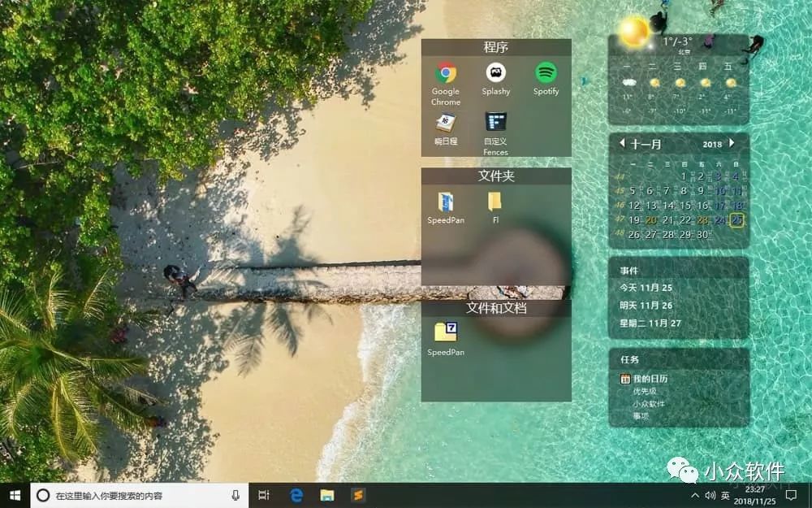The width and height of the screenshot is (812, 508).
Task: Select the orange date 23 in calendar
Action: coord(702,220)
